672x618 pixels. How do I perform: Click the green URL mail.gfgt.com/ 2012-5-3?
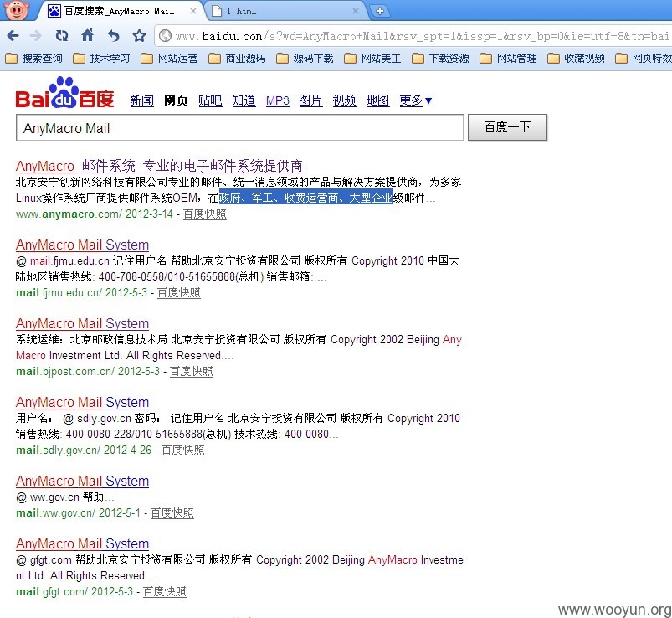point(74,591)
